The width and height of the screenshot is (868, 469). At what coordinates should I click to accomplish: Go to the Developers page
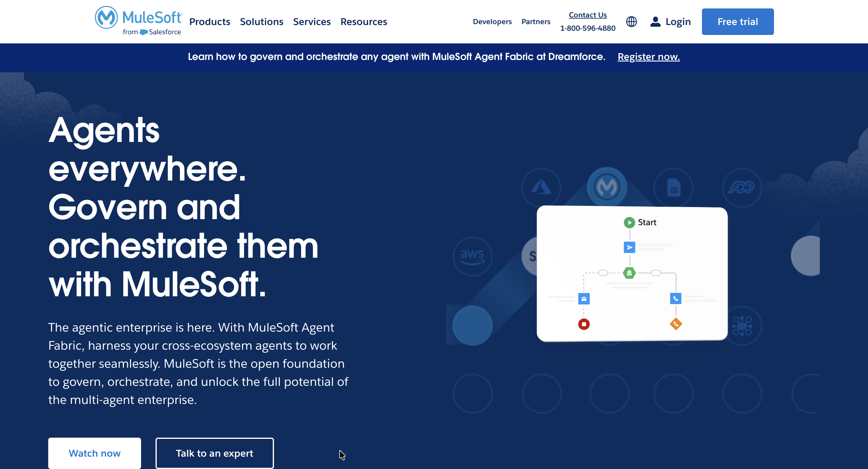[492, 22]
